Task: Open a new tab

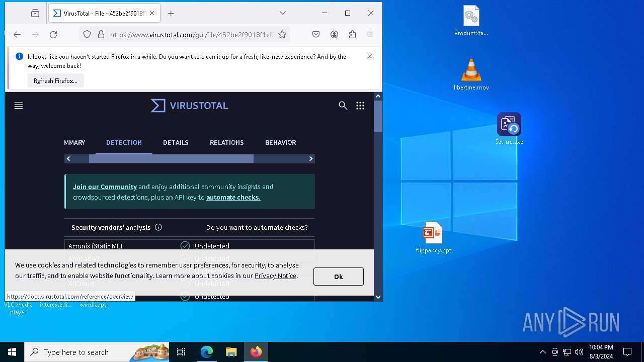Action: pyautogui.click(x=171, y=13)
